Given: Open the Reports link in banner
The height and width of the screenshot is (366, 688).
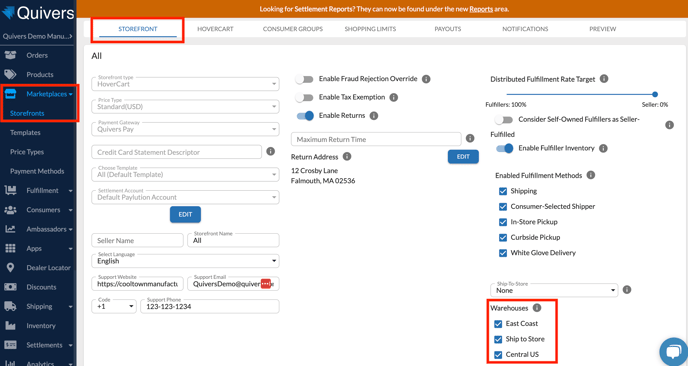Looking at the screenshot, I should point(481,9).
